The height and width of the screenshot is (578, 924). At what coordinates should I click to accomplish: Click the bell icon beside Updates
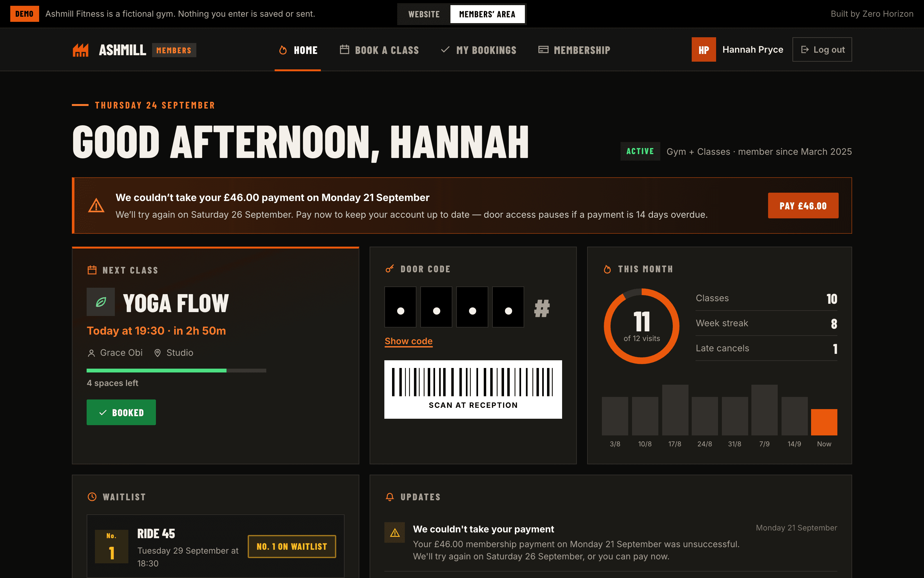pos(389,497)
